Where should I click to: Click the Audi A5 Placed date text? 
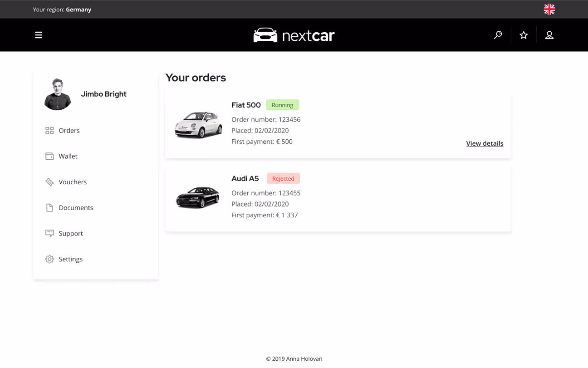pyautogui.click(x=260, y=204)
